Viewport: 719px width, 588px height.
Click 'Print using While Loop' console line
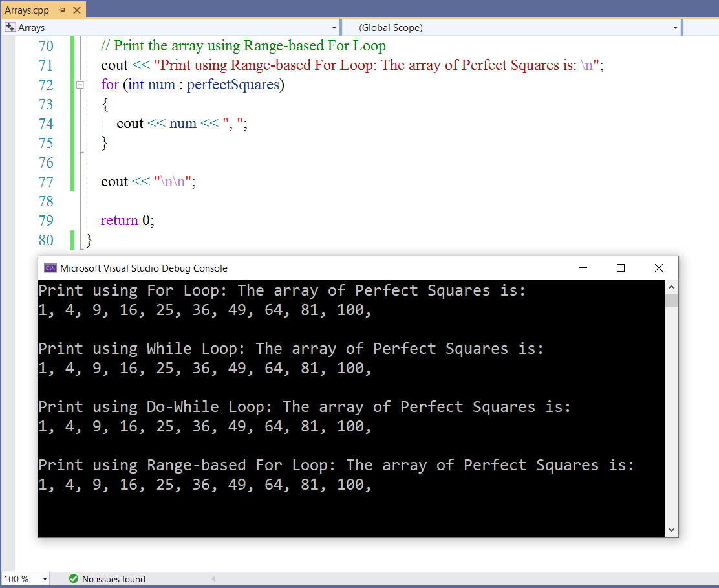(291, 349)
